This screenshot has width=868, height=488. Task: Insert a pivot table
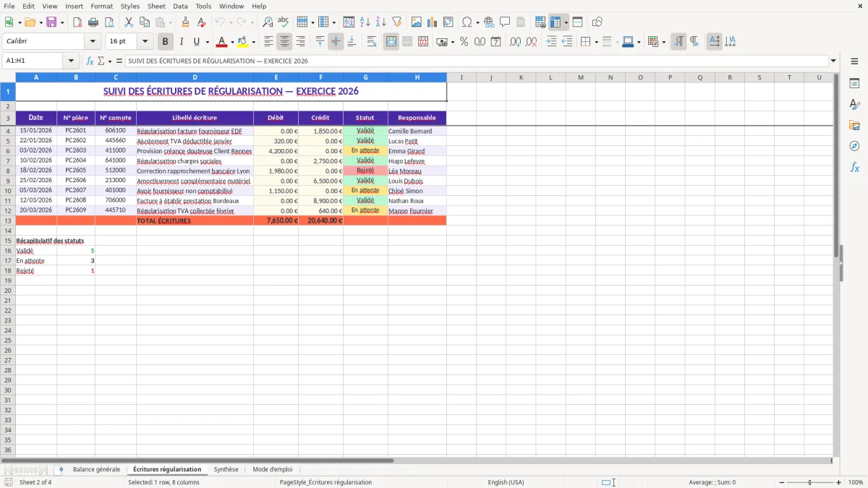pyautogui.click(x=448, y=22)
